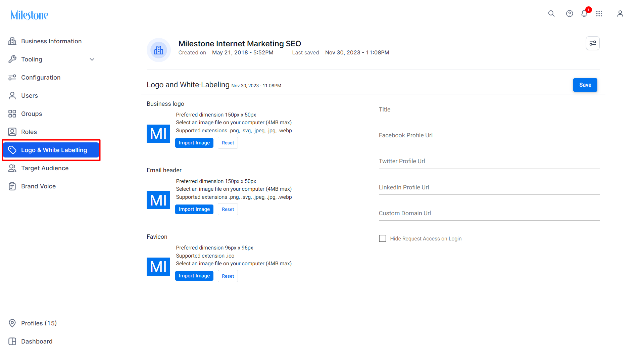Open the search icon in header
The height and width of the screenshot is (362, 644).
click(551, 13)
